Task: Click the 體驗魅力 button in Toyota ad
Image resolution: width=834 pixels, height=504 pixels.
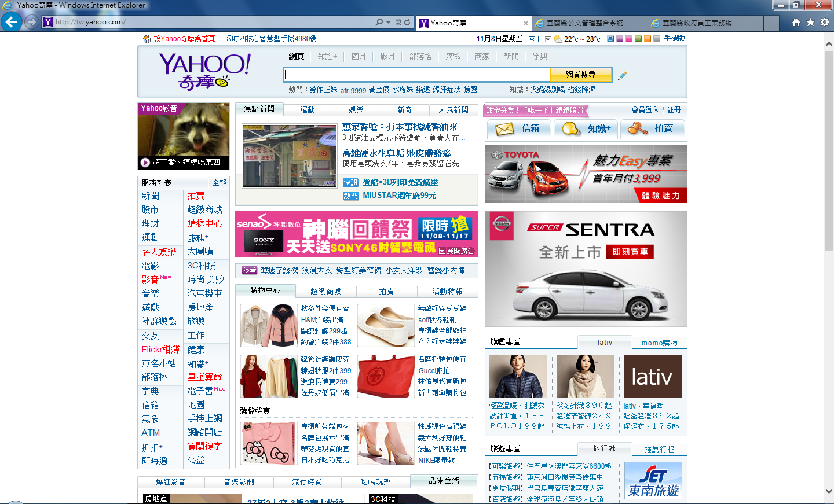Action: tap(660, 196)
